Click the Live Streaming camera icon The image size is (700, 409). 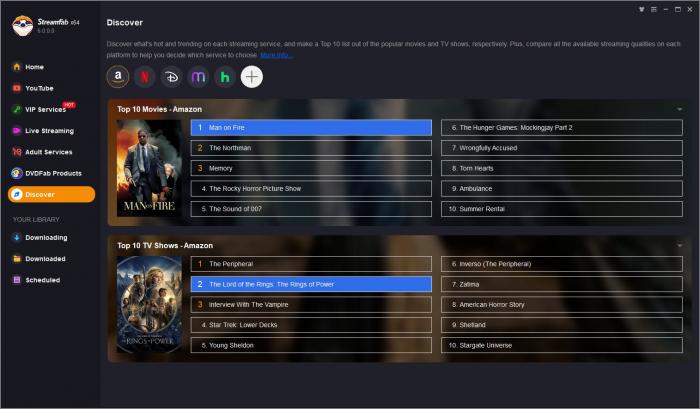coord(17,130)
